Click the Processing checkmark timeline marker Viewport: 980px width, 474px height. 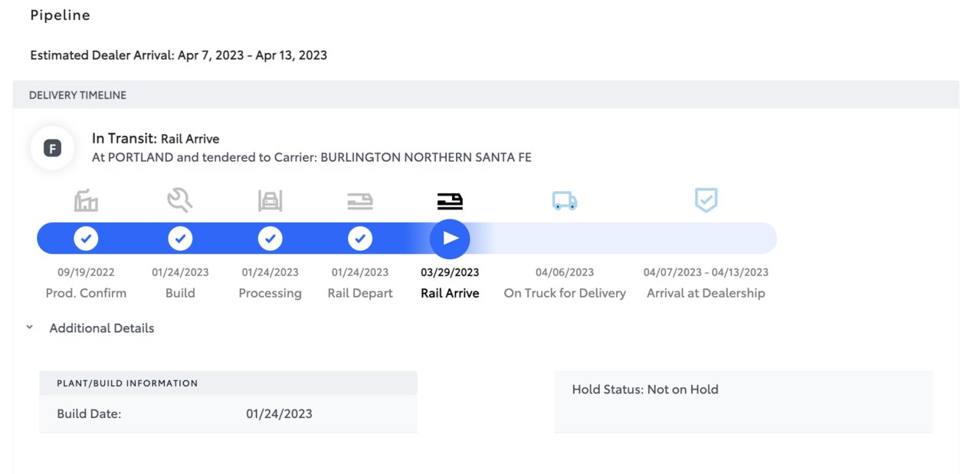(270, 239)
